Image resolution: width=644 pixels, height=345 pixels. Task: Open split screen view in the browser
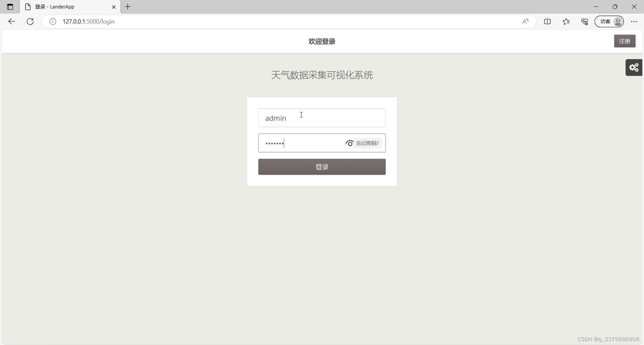547,21
